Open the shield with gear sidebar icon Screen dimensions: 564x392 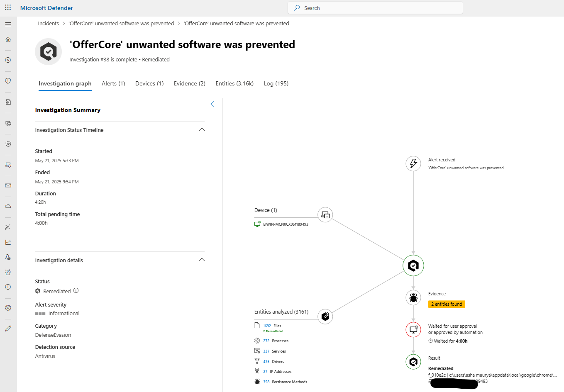(8, 144)
